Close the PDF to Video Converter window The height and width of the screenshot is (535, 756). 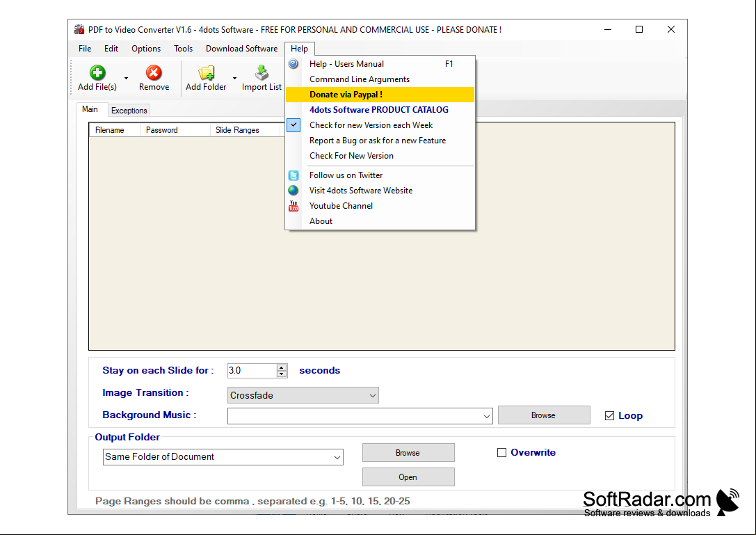click(670, 29)
